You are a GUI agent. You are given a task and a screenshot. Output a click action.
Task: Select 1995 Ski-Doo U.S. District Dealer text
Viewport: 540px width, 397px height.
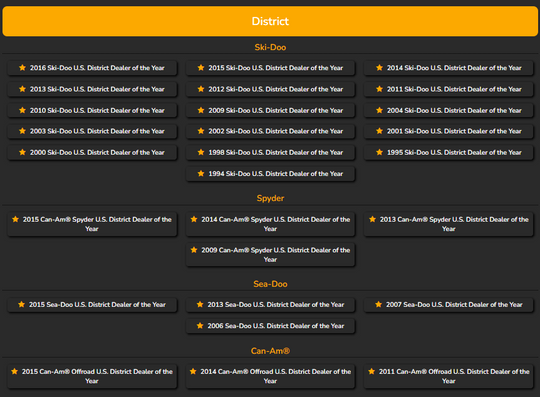[454, 153]
